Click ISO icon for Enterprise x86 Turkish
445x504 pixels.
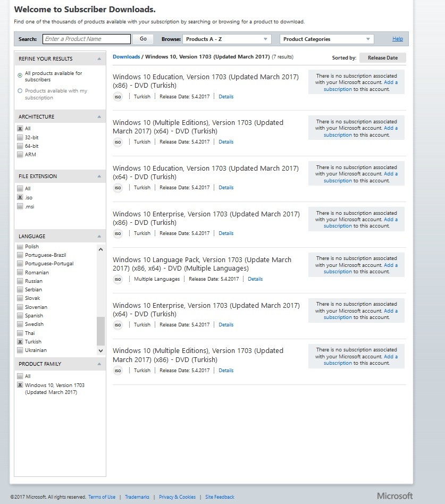(x=118, y=233)
